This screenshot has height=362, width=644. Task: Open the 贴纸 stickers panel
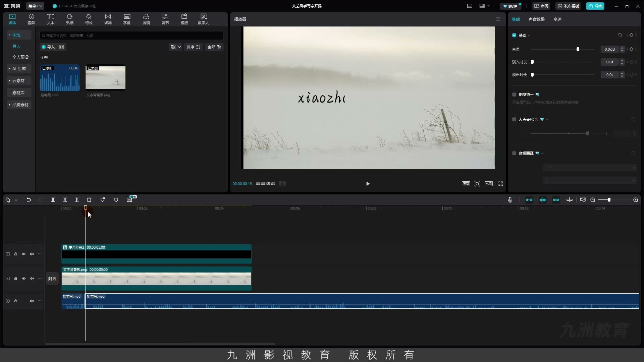click(x=69, y=19)
